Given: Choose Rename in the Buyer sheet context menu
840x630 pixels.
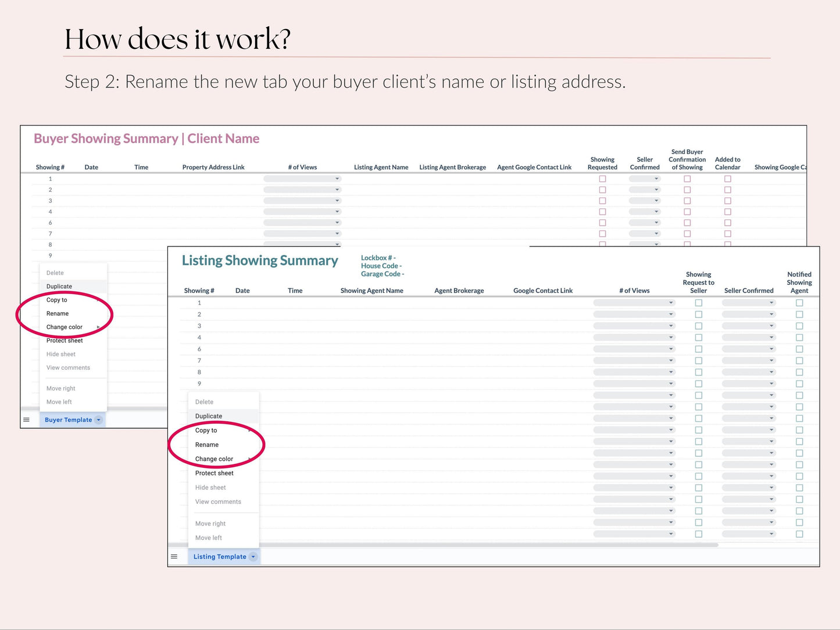Looking at the screenshot, I should point(58,314).
